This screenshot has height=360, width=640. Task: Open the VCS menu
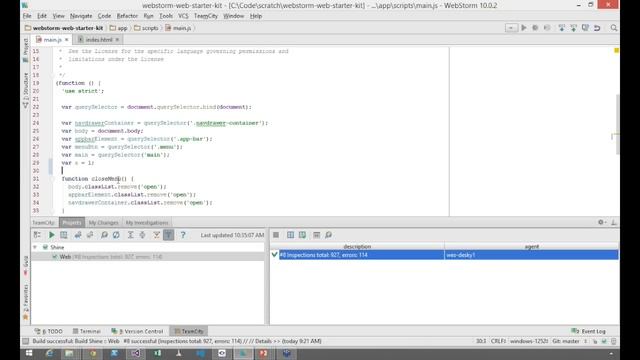pyautogui.click(x=183, y=16)
